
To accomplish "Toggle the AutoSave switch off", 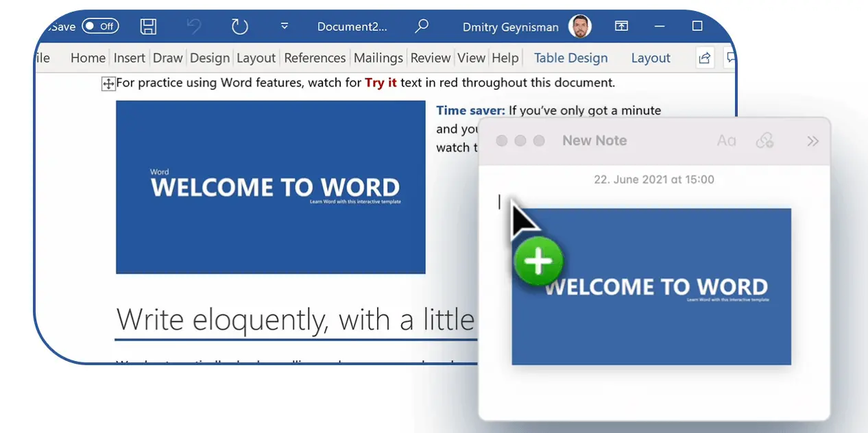I will coord(100,27).
